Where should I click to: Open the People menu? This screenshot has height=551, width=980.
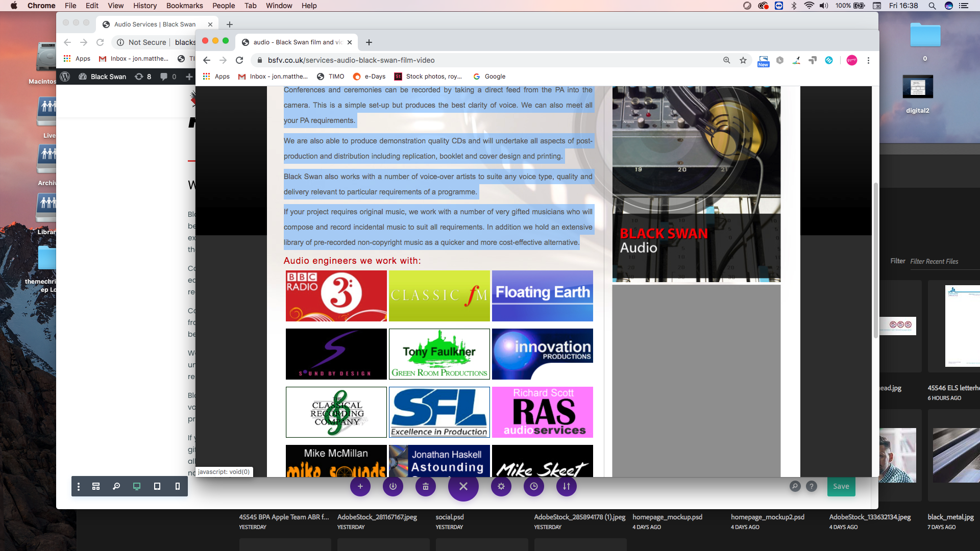[x=224, y=6]
